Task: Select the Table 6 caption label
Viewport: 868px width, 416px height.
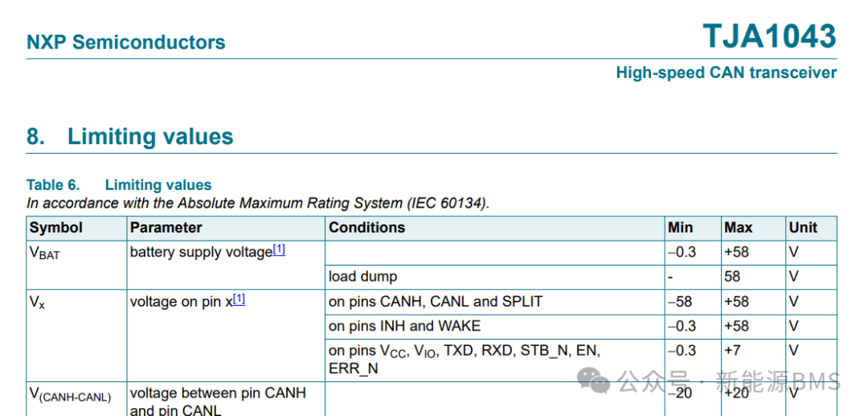Action: coord(119,185)
